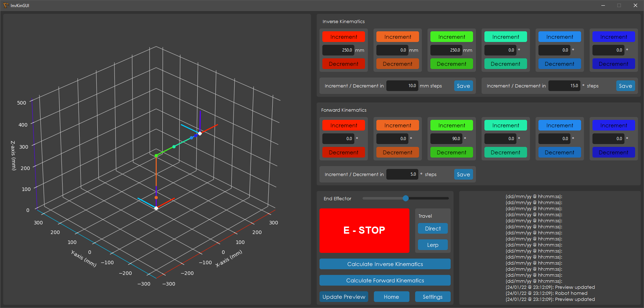Open the Settings button
The height and width of the screenshot is (308, 644).
(x=433, y=297)
